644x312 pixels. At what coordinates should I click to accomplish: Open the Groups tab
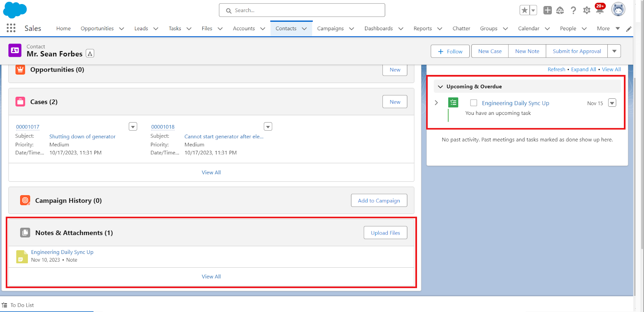[489, 28]
